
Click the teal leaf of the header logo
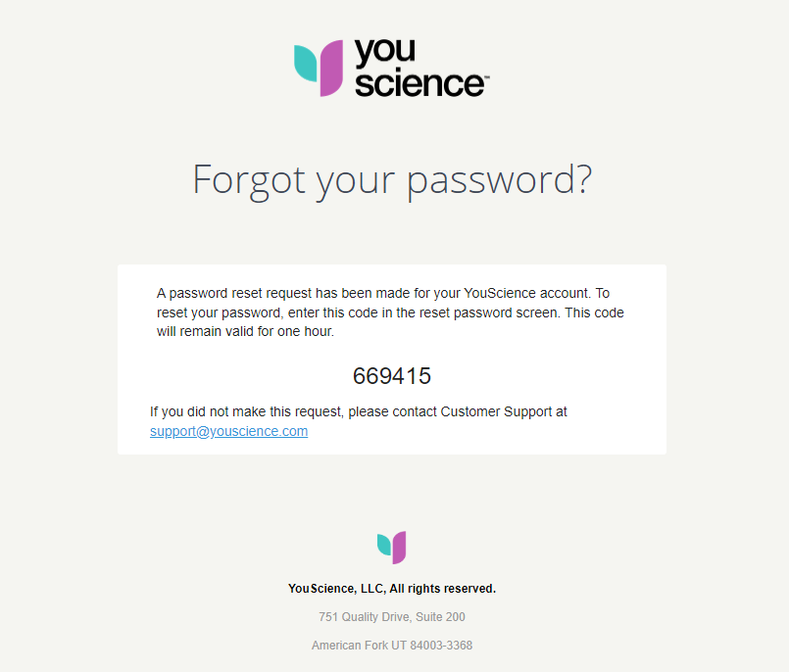tap(306, 62)
